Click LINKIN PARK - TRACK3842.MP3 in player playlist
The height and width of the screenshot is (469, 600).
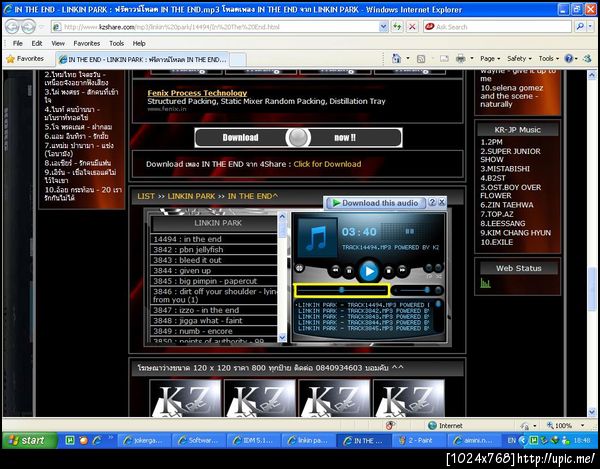(364, 311)
